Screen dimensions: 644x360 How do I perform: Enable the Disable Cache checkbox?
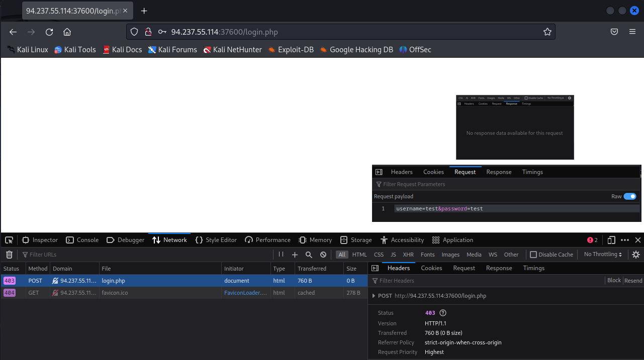[x=533, y=255]
